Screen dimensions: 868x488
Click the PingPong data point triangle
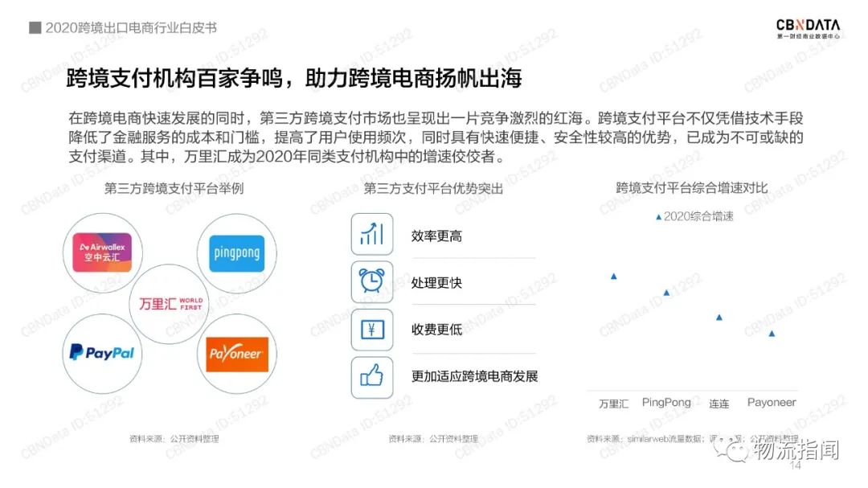666,293
